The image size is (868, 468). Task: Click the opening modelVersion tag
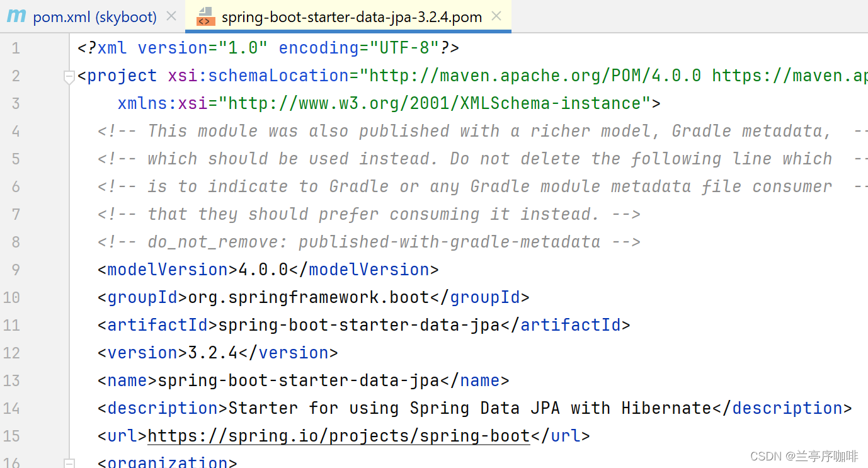pyautogui.click(x=168, y=270)
